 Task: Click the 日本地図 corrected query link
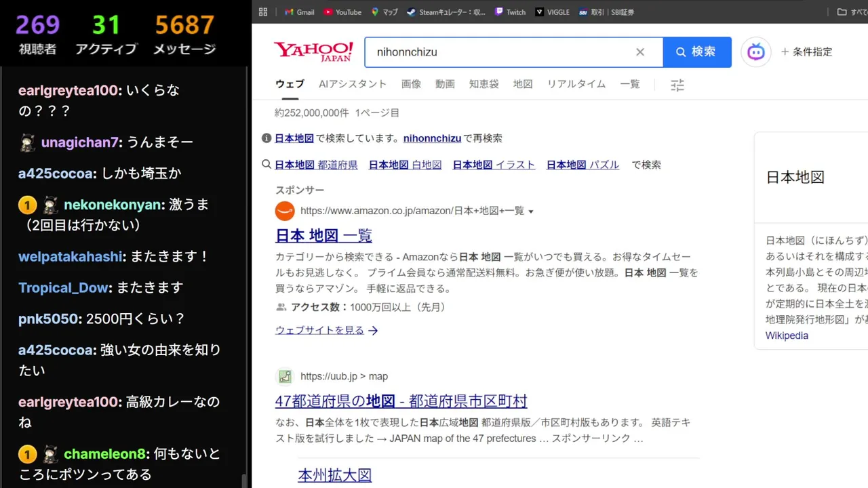pos(294,138)
